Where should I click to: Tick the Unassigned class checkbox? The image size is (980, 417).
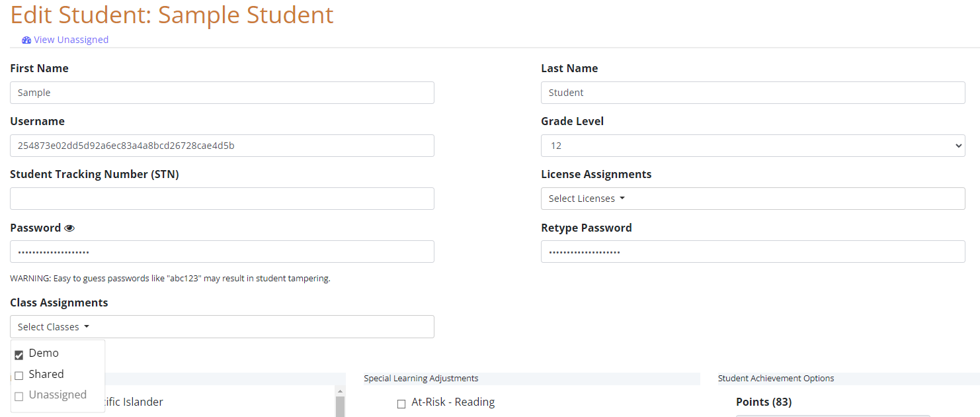(19, 396)
